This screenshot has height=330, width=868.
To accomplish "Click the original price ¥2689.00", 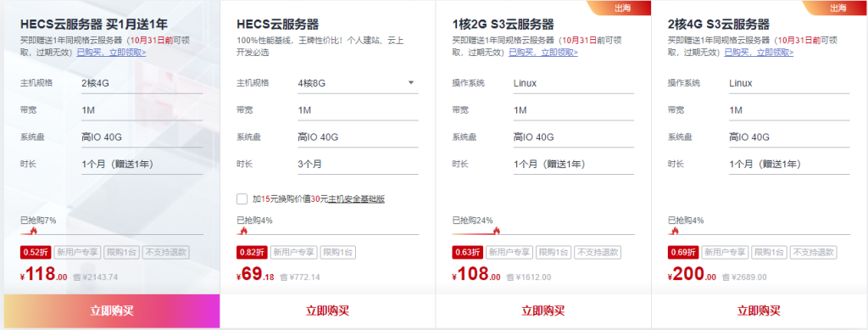I will 749,277.
